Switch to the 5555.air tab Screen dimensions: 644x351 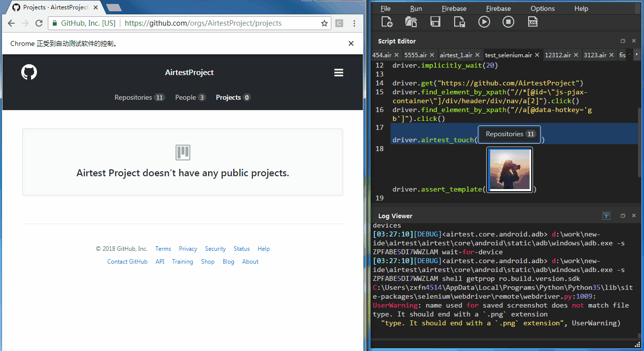click(416, 55)
